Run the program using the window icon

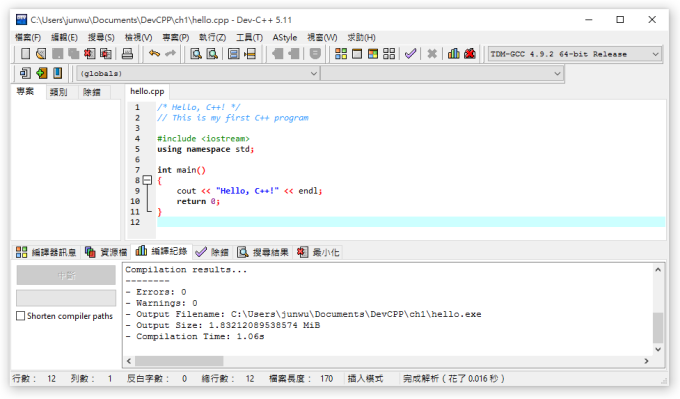357,54
